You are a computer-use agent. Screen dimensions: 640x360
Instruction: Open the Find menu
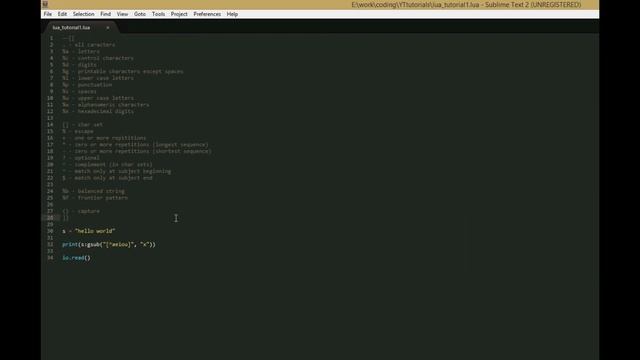[x=105, y=14]
